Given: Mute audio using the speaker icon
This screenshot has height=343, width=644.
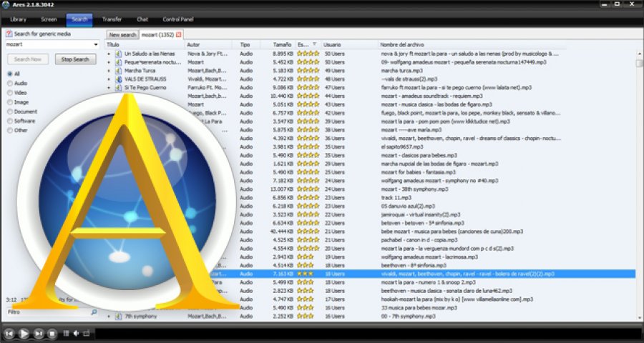Looking at the screenshot, I should [76, 334].
